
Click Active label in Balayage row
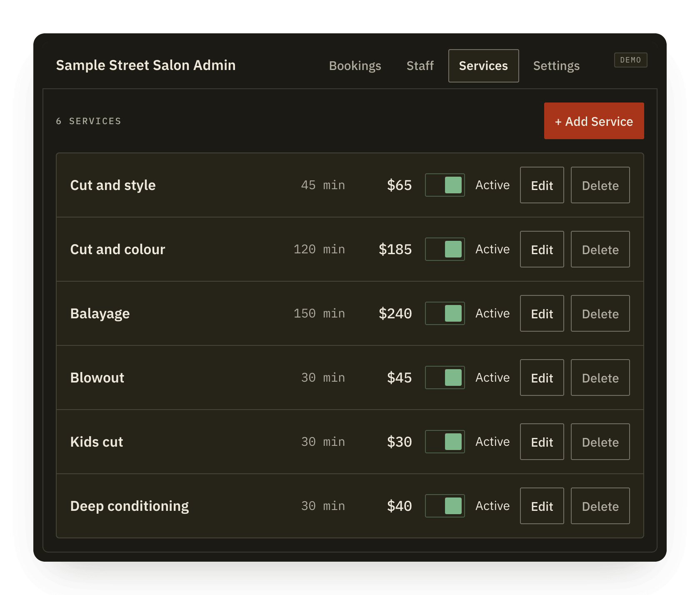coord(492,313)
